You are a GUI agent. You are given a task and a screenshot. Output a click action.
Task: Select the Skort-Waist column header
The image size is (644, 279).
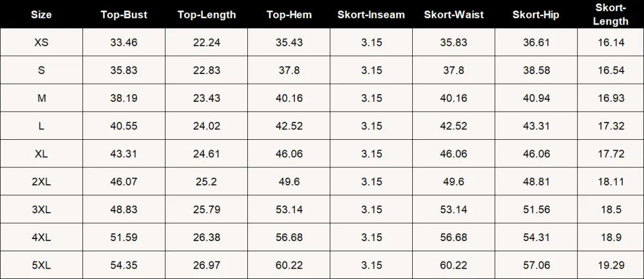pyautogui.click(x=454, y=14)
